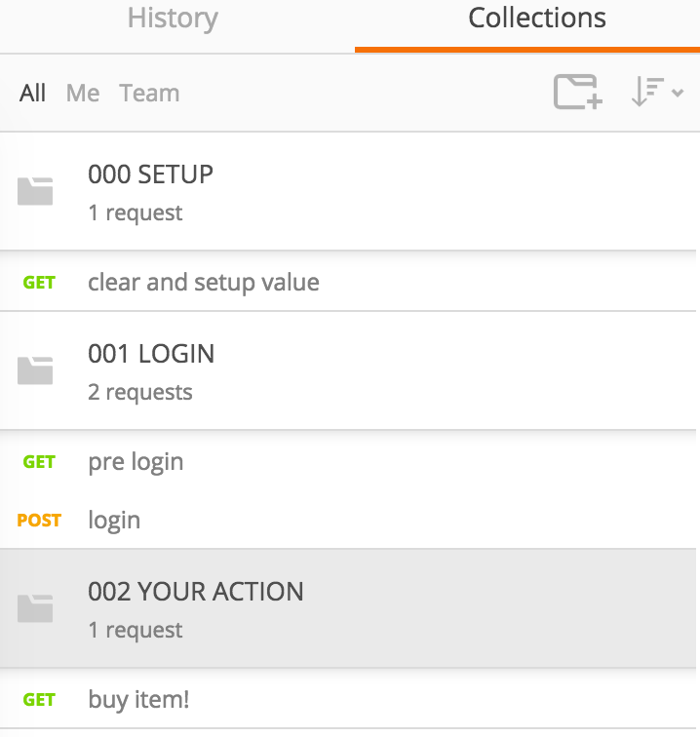Image resolution: width=700 pixels, height=737 pixels.
Task: Click the GET badge beside buy item!
Action: pos(39,700)
